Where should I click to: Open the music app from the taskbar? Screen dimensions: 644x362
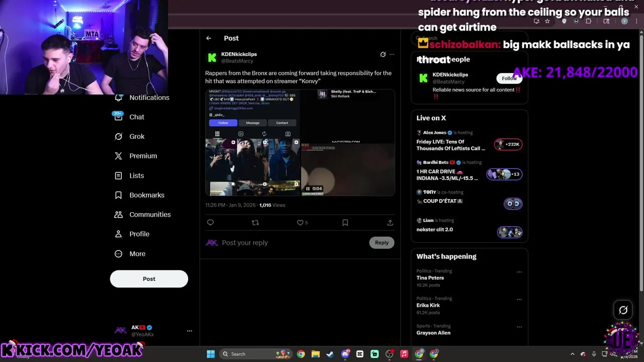click(404, 354)
